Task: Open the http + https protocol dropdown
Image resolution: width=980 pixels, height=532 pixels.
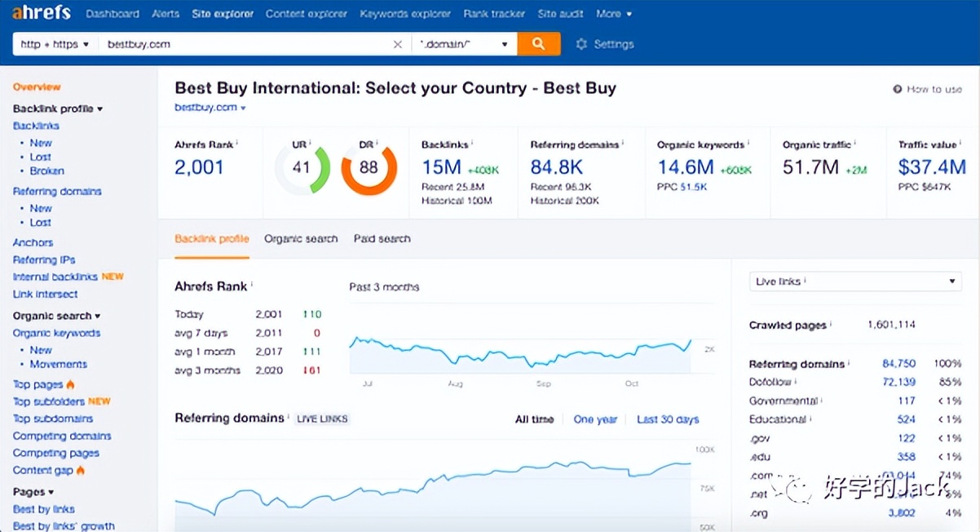Action: click(x=55, y=44)
